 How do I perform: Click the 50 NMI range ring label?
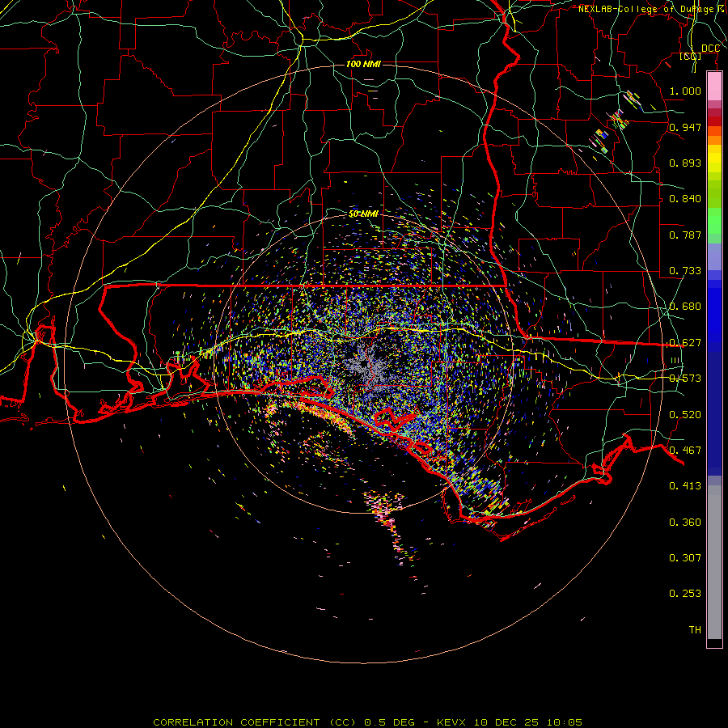coord(363,214)
